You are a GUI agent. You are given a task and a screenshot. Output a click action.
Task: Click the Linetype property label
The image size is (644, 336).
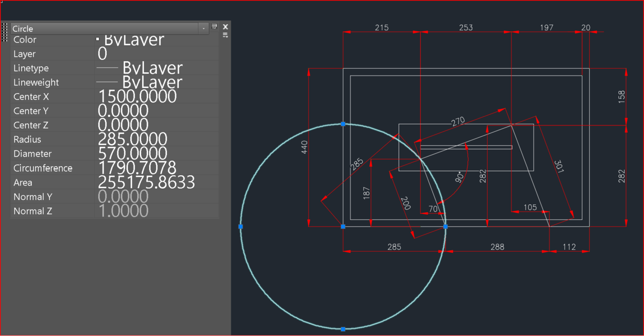pos(31,68)
